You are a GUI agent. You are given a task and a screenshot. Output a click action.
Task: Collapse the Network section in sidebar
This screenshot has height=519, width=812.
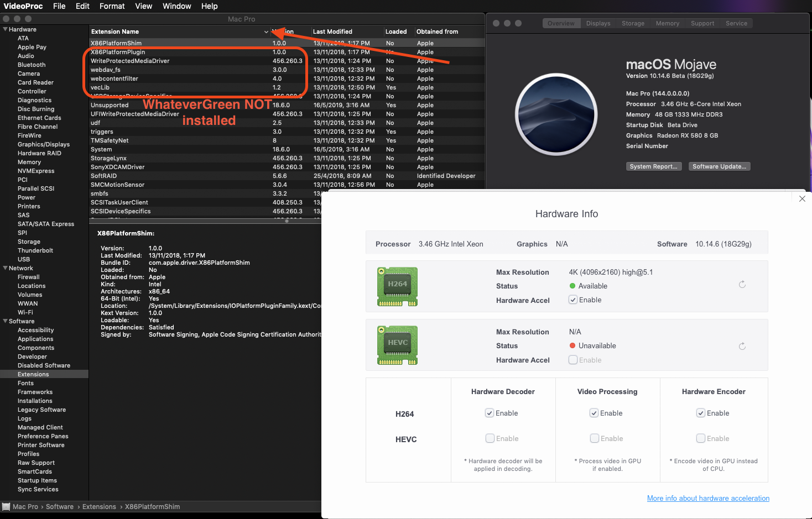[5, 268]
